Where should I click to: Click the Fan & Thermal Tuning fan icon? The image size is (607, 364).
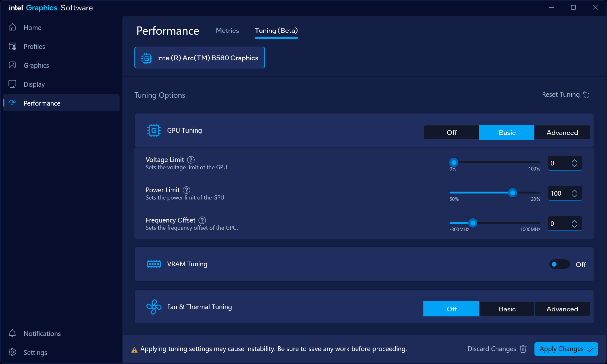[154, 307]
